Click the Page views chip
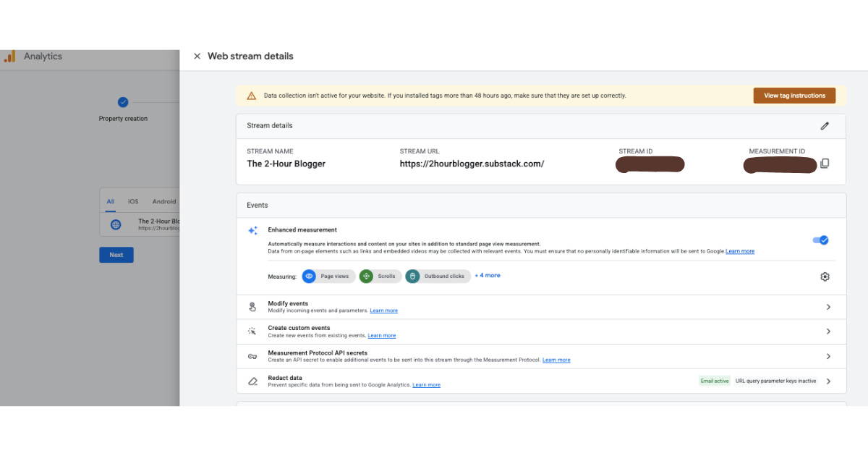This screenshot has width=868, height=456. (328, 276)
